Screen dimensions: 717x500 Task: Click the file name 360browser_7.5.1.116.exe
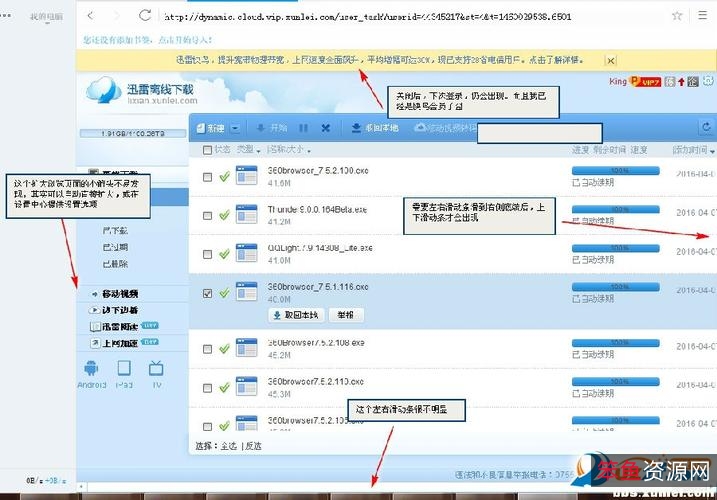click(x=318, y=287)
